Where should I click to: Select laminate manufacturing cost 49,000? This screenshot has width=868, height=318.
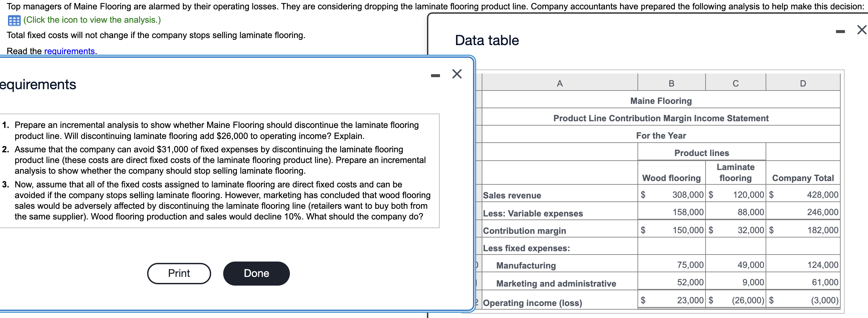click(751, 264)
